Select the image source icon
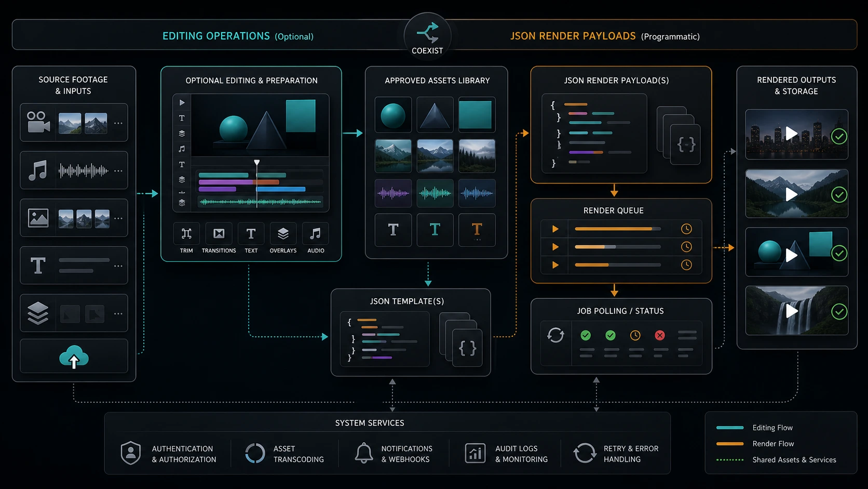The image size is (868, 489). point(38,218)
